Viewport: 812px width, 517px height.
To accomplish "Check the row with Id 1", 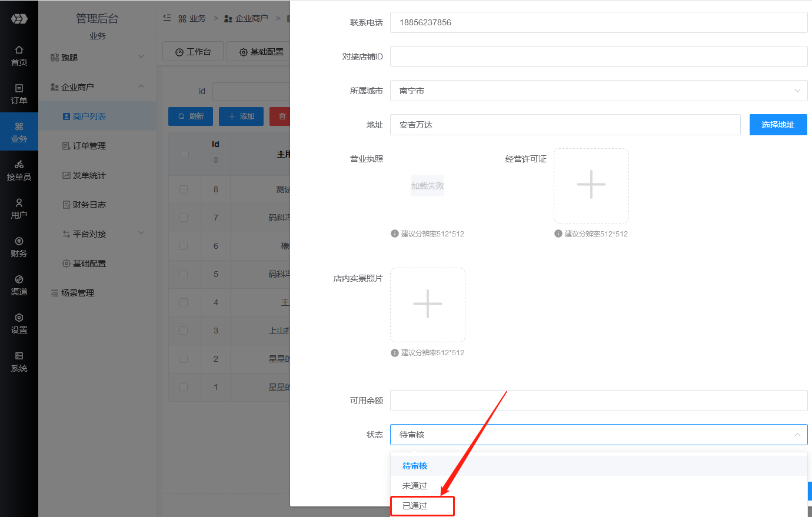I will (x=184, y=387).
